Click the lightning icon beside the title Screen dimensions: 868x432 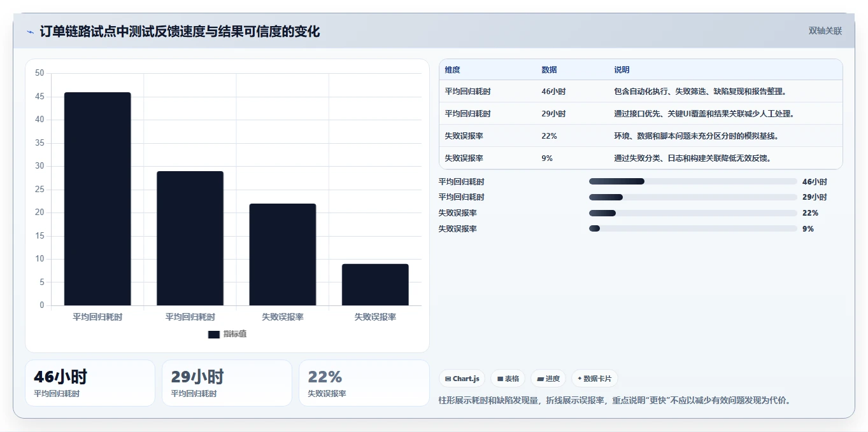coord(30,32)
